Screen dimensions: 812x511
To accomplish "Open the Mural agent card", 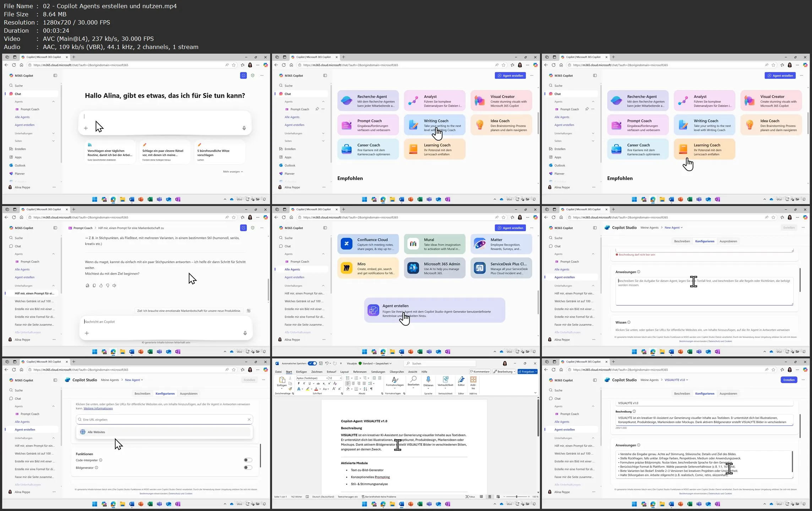I will pos(435,244).
